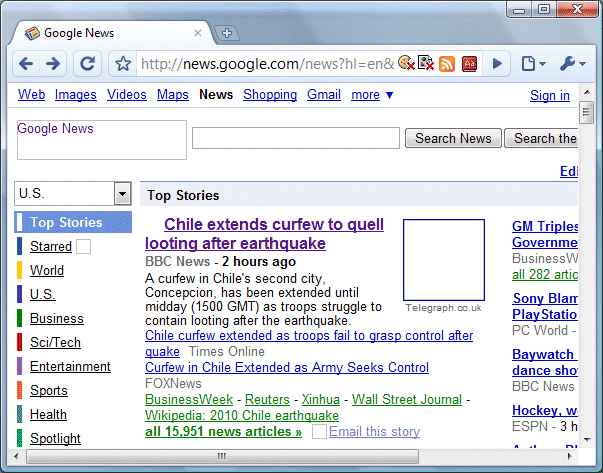
Task: Expand the more dropdown in navigation
Action: pyautogui.click(x=372, y=95)
